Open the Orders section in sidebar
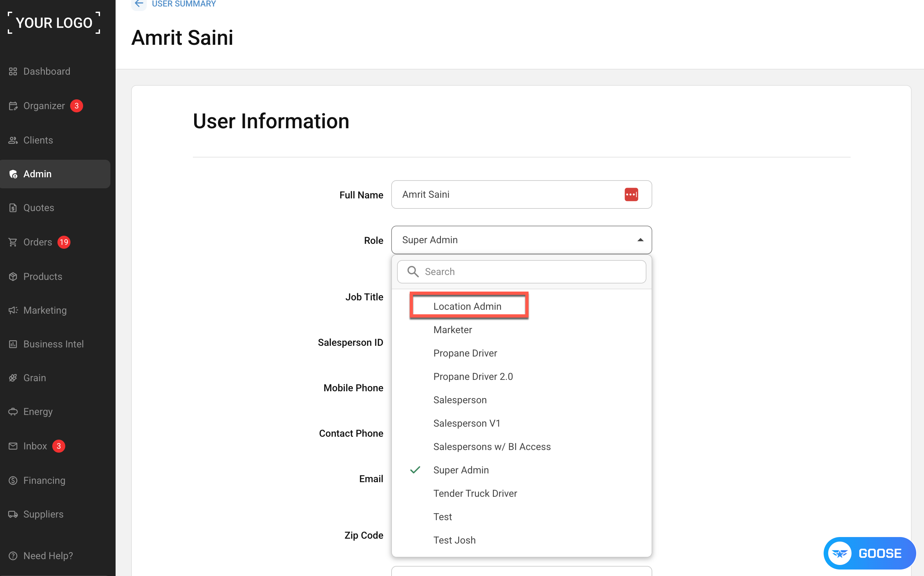Viewport: 924px width, 576px height. (x=38, y=242)
